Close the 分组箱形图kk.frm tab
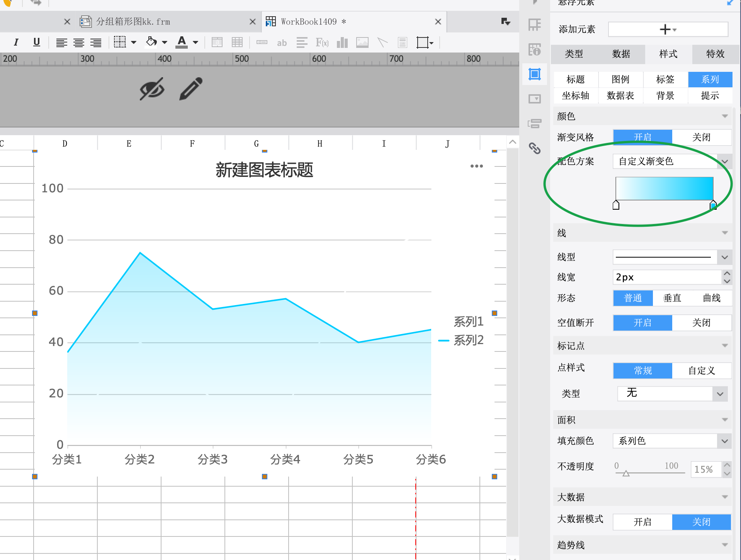Viewport: 741px width, 560px height. tap(253, 22)
